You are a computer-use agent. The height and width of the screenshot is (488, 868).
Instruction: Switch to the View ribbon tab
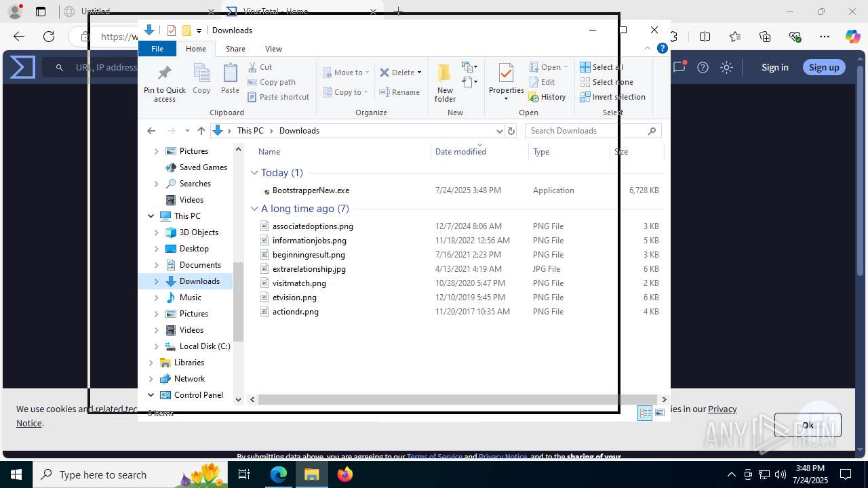click(273, 49)
